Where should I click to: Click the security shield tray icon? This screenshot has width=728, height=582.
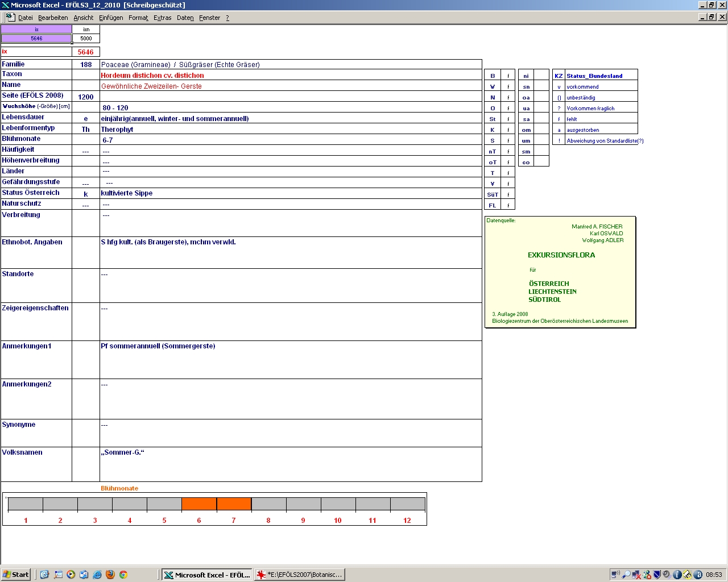point(657,575)
